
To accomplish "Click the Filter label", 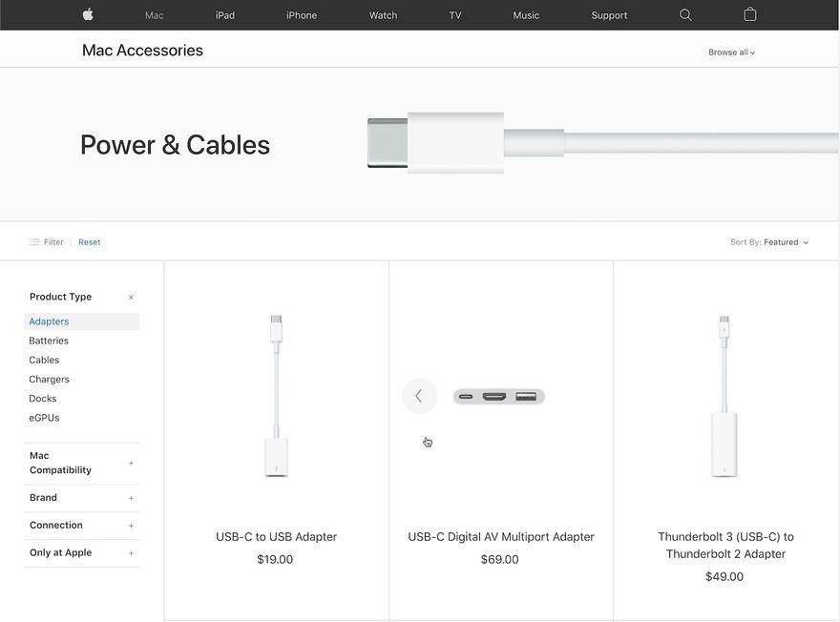I will (53, 242).
